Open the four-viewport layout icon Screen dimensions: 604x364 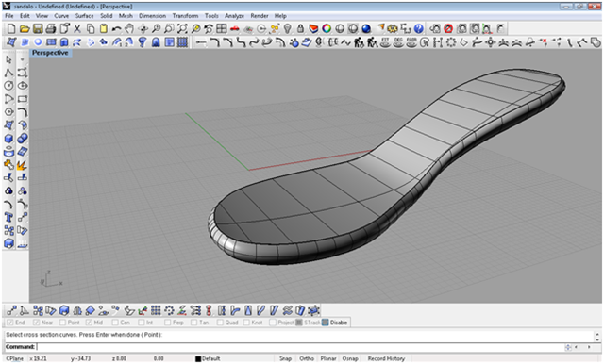coord(222,28)
